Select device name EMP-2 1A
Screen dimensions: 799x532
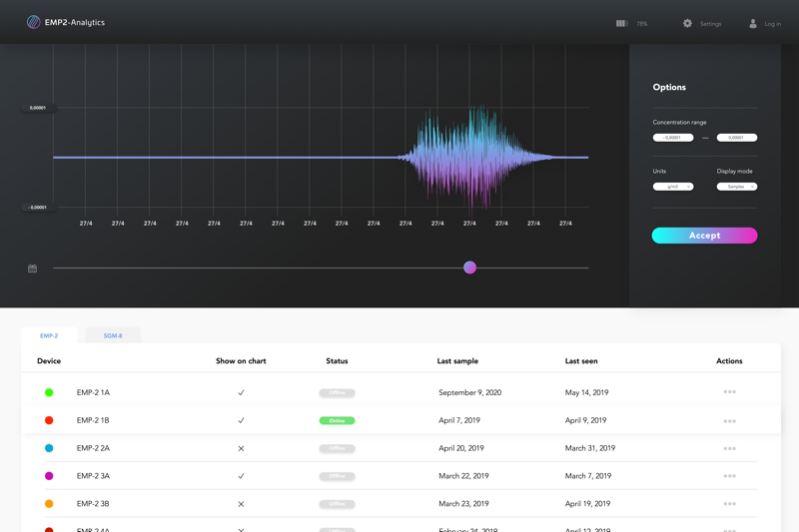93,392
